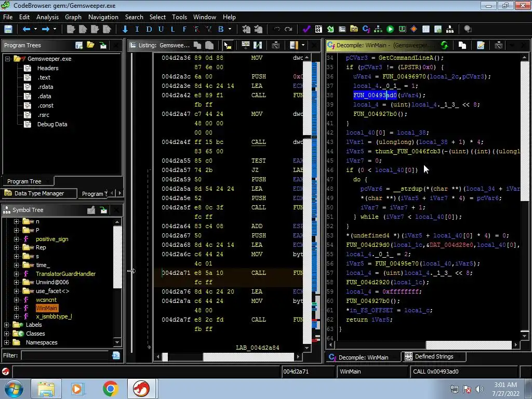The width and height of the screenshot is (532, 399).
Task: Click the Decompile copy pages icon
Action: [x=462, y=45]
